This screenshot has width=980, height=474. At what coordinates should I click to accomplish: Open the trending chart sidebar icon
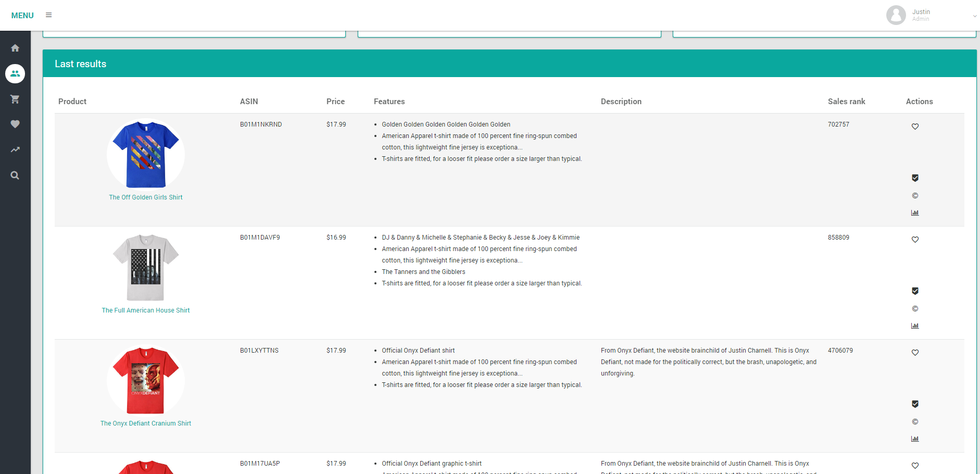pyautogui.click(x=15, y=150)
